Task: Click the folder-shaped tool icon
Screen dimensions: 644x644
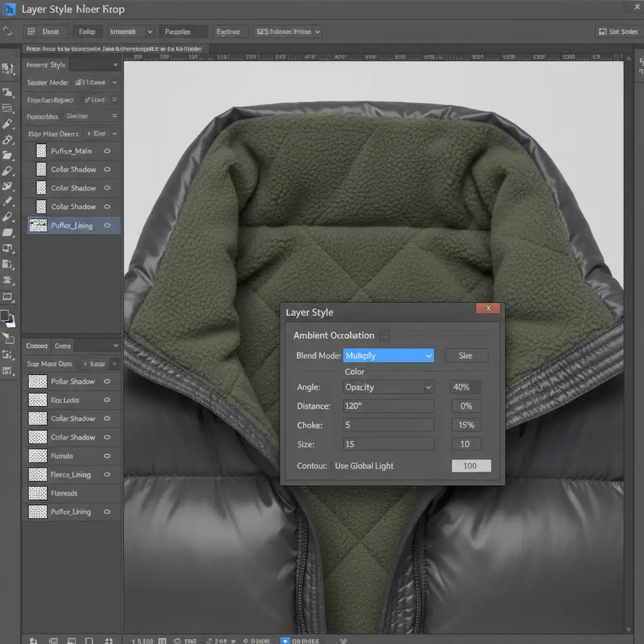Action: pos(8,155)
